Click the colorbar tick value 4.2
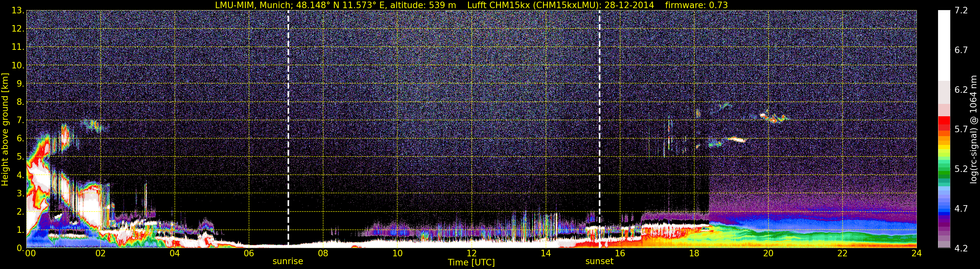 tap(961, 248)
